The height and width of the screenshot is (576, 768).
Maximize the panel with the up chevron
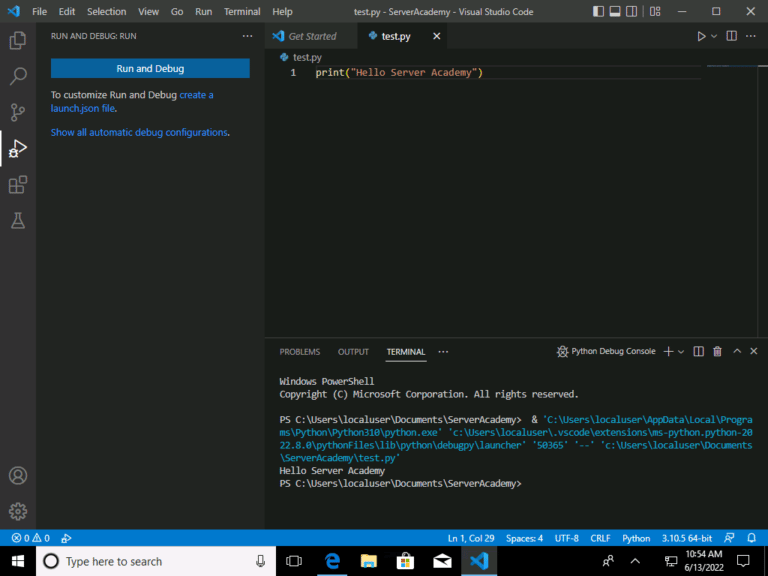(737, 352)
